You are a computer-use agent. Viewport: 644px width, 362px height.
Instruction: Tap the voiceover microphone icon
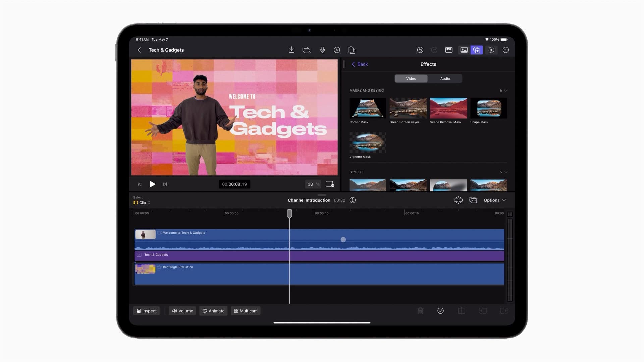point(322,50)
